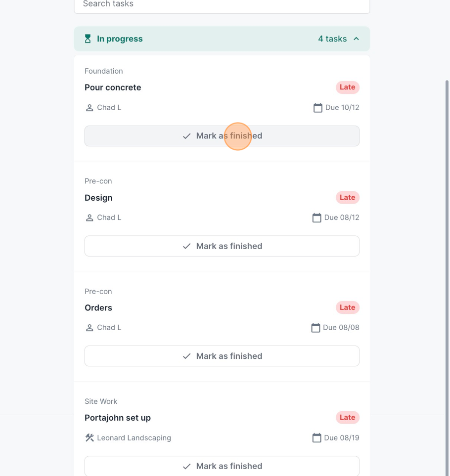The image size is (450, 476).
Task: Click the calendar icon beside Due 08/08
Action: pos(315,328)
